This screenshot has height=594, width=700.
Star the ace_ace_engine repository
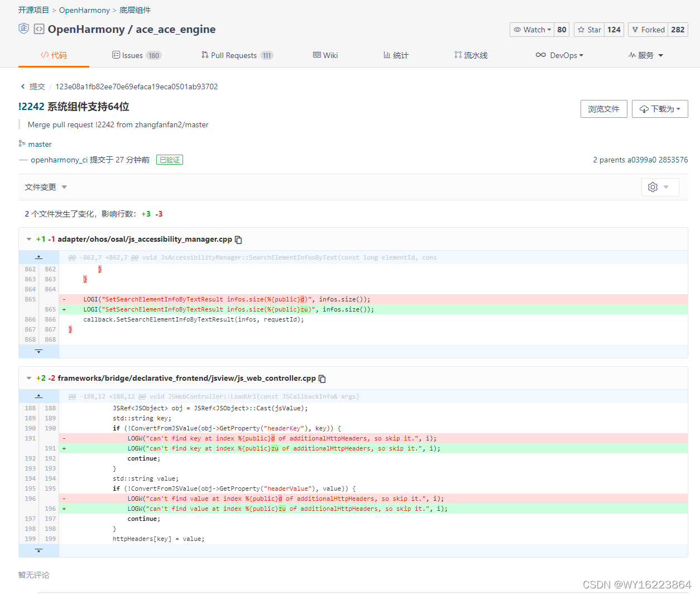tap(589, 30)
